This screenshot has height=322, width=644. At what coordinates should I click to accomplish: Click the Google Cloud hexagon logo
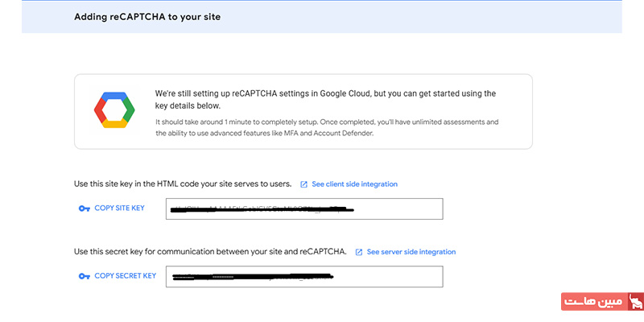[x=114, y=110]
